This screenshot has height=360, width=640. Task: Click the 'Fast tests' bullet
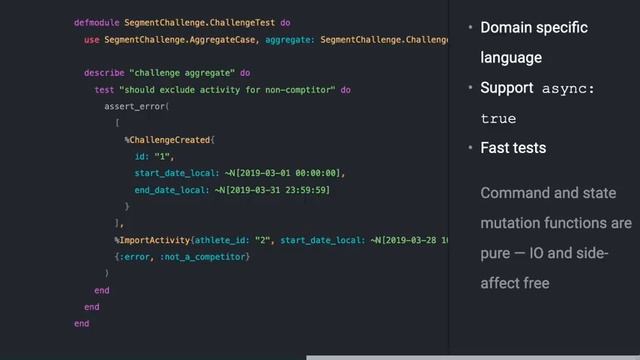(513, 148)
